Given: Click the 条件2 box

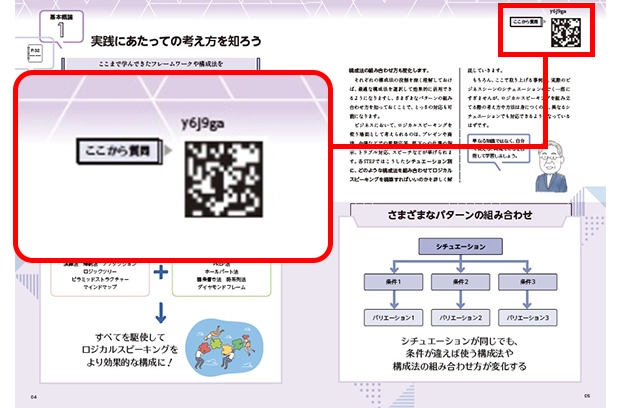Looking at the screenshot, I should point(461,282).
